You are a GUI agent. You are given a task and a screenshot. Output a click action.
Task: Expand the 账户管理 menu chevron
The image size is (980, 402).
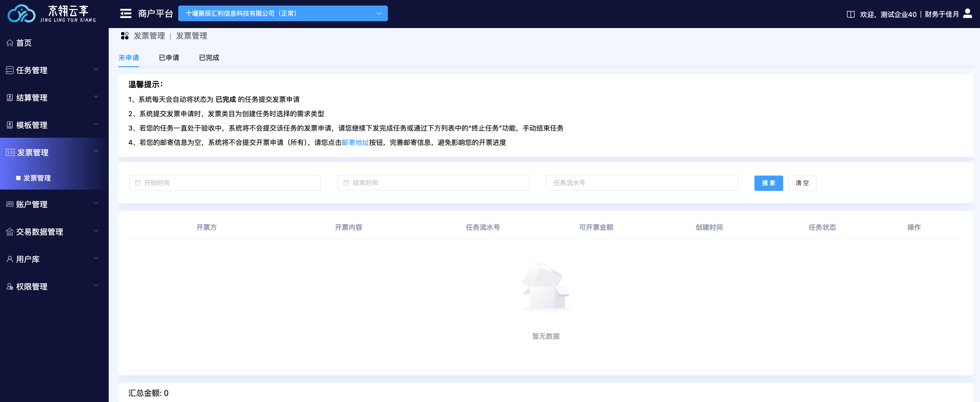(96, 203)
